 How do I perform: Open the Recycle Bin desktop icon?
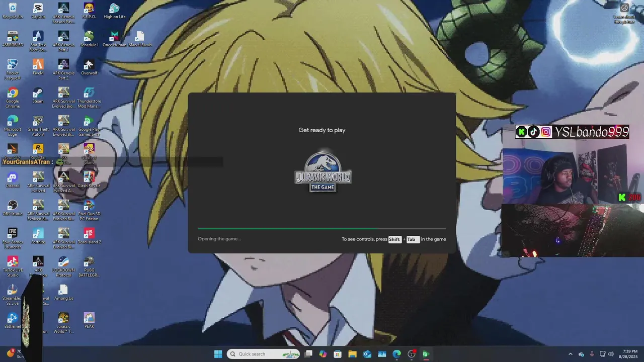(13, 11)
